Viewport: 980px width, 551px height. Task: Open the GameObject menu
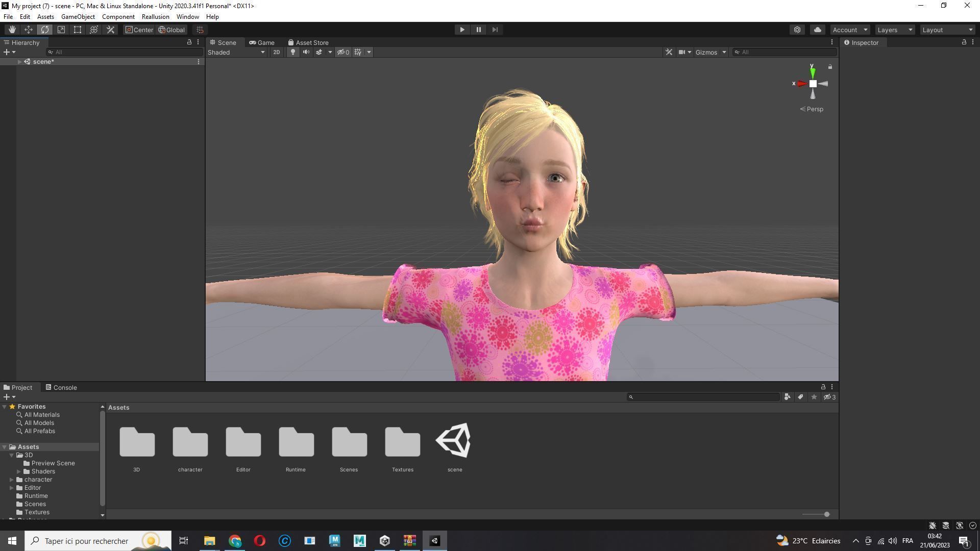click(78, 17)
